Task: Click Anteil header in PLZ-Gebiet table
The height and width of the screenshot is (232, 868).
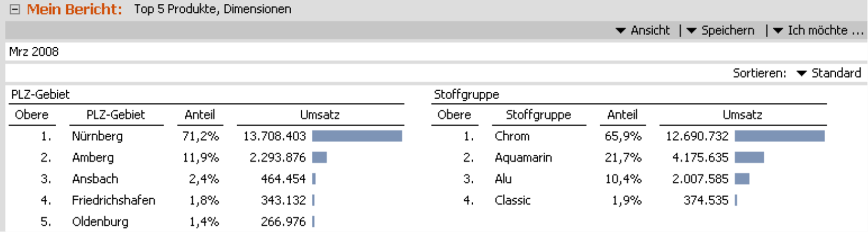Action: 200,115
